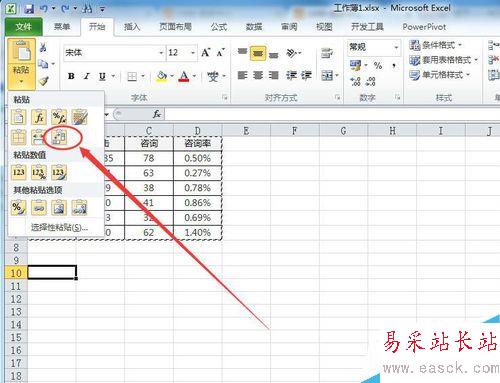Toggle Bold formatting
The image size is (500, 383).
coord(71,76)
